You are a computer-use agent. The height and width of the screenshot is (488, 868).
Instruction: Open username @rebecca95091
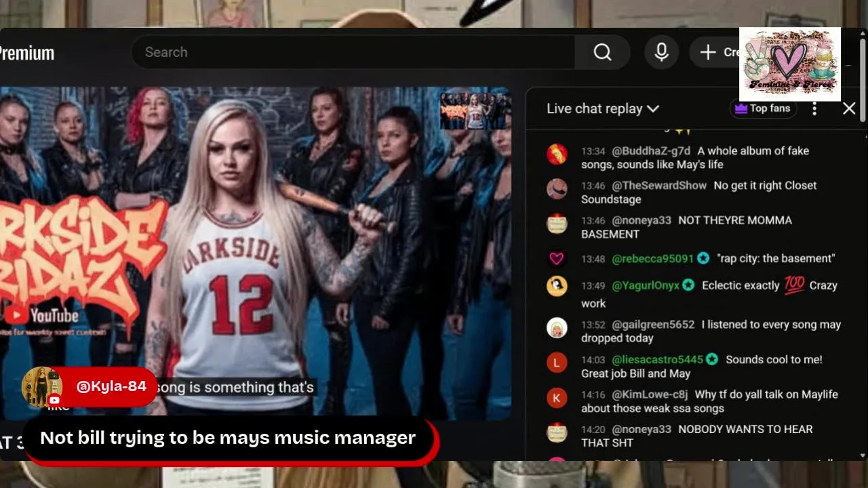(653, 258)
